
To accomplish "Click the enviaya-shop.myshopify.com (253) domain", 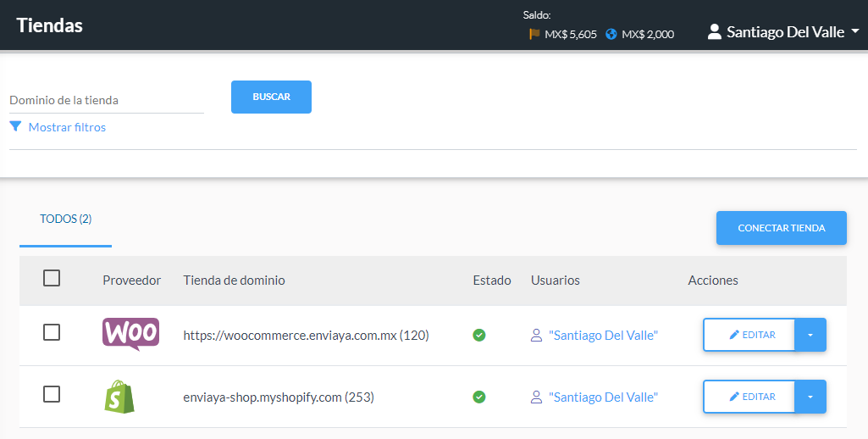I will pos(279,397).
